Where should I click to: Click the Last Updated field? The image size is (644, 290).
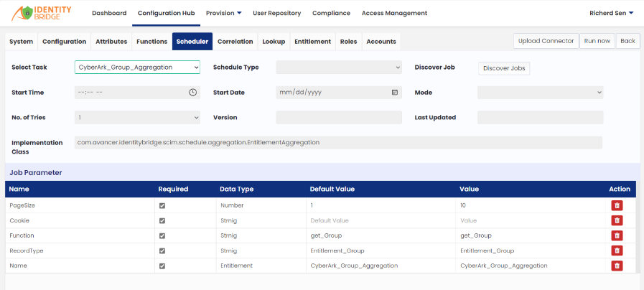[540, 118]
